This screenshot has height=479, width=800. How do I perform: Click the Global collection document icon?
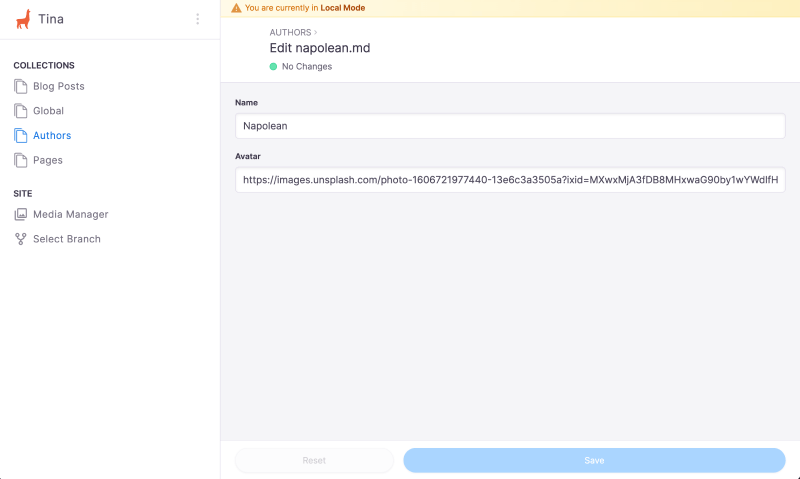pyautogui.click(x=21, y=111)
